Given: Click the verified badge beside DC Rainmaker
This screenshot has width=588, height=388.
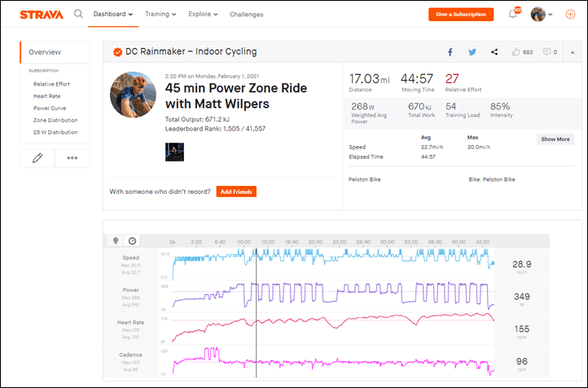Looking at the screenshot, I should pos(118,52).
